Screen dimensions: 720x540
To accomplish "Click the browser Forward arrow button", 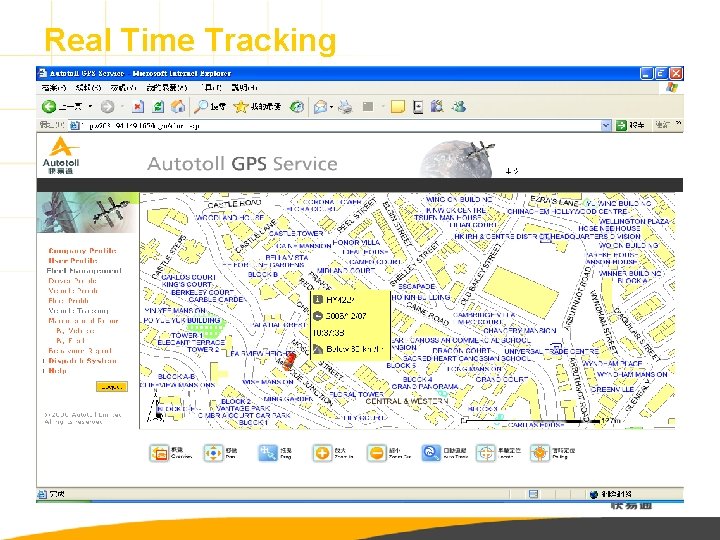I will (x=107, y=107).
